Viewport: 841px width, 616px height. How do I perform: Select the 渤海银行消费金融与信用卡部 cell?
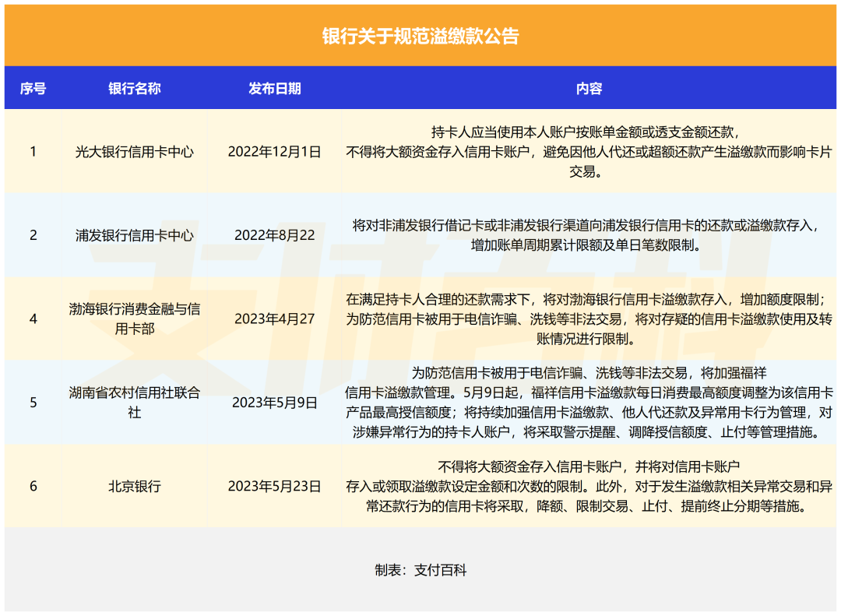(x=135, y=319)
